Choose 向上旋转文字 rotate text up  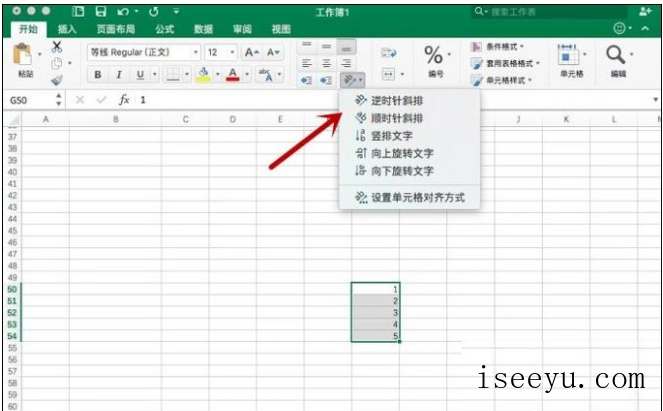(409, 153)
